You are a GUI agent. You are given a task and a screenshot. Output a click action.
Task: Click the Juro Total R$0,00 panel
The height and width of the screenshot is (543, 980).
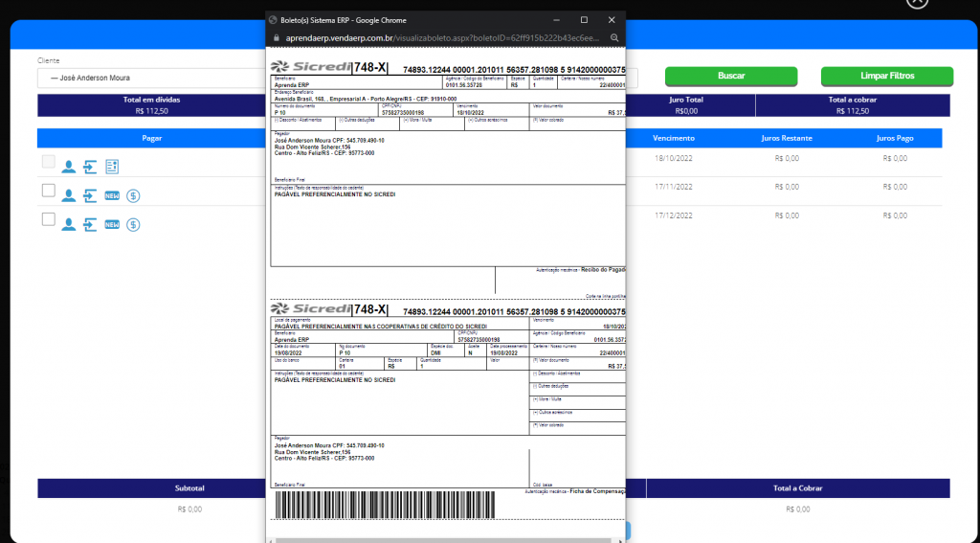point(686,105)
